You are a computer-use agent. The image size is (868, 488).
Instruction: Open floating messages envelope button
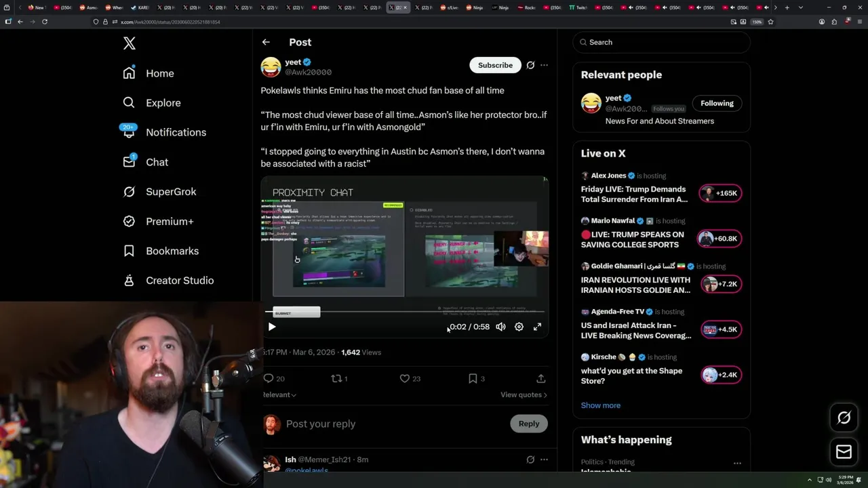844,452
